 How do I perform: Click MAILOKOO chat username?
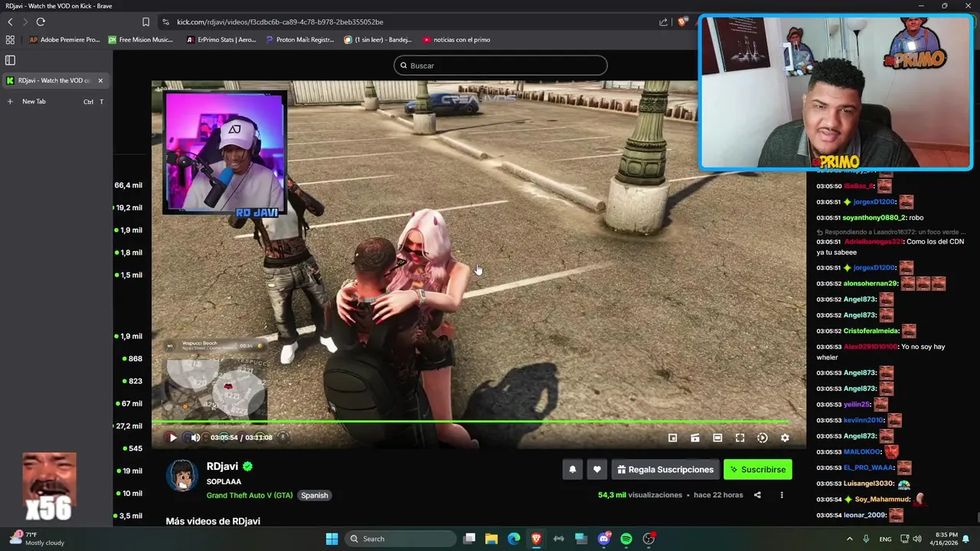(x=862, y=452)
